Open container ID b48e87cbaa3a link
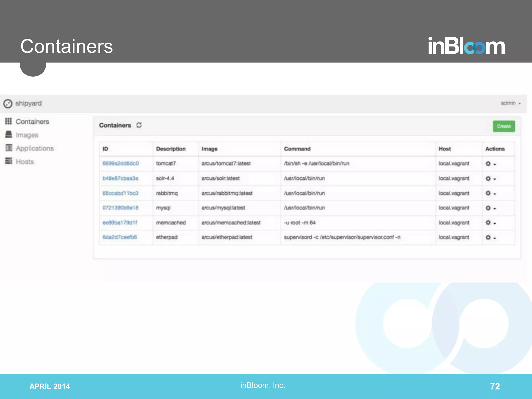This screenshot has width=532, height=399. [120, 178]
